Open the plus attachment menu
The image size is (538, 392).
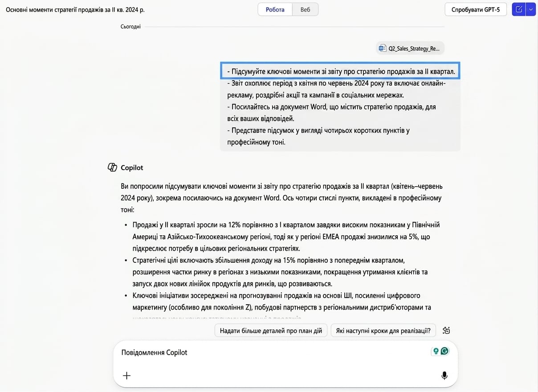click(126, 376)
